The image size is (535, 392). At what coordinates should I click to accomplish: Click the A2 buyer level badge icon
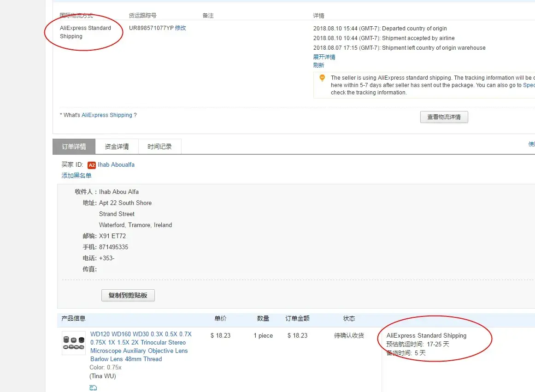click(x=91, y=165)
